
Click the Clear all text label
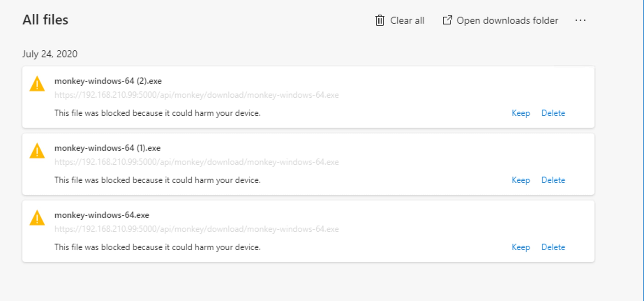pos(407,20)
